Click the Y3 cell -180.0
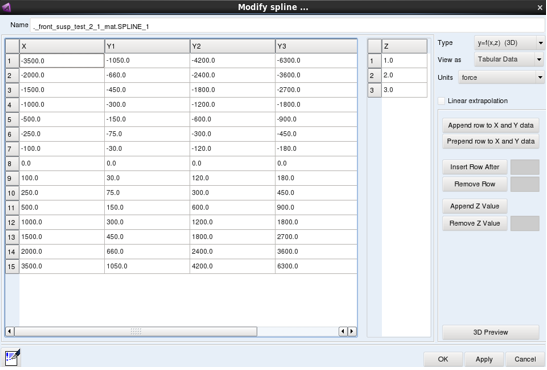Image resolution: width=547 pixels, height=370 pixels. (x=316, y=149)
